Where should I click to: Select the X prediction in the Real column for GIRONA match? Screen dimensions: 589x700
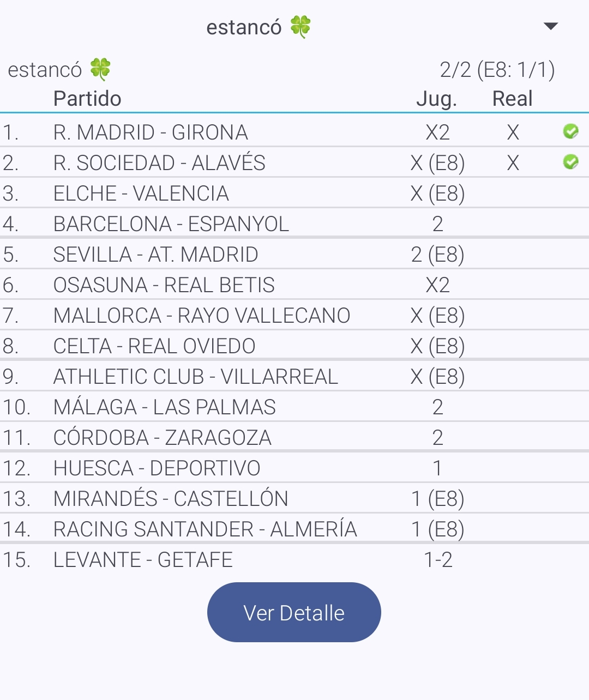pyautogui.click(x=512, y=131)
